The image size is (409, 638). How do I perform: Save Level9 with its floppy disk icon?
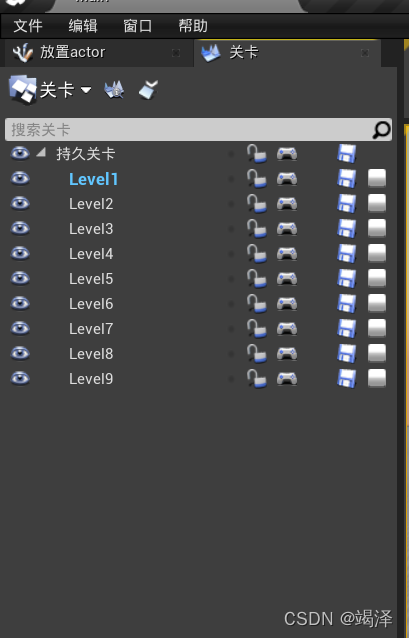pyautogui.click(x=347, y=379)
